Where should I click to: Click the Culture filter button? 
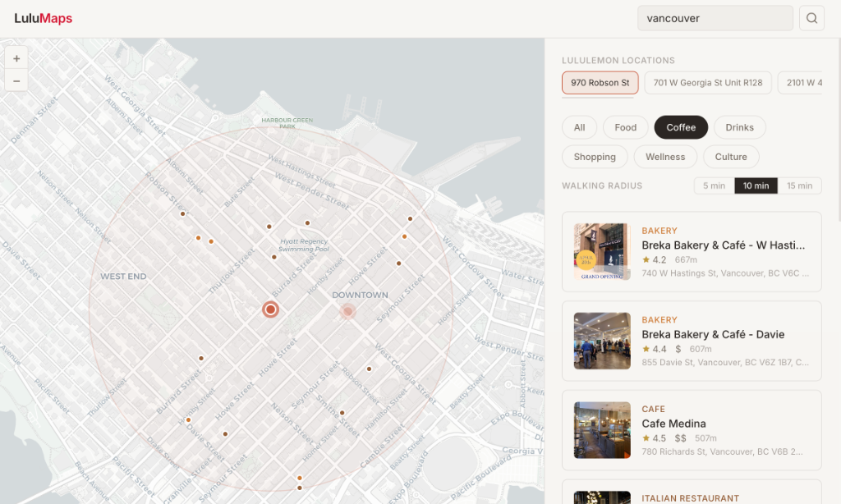730,157
